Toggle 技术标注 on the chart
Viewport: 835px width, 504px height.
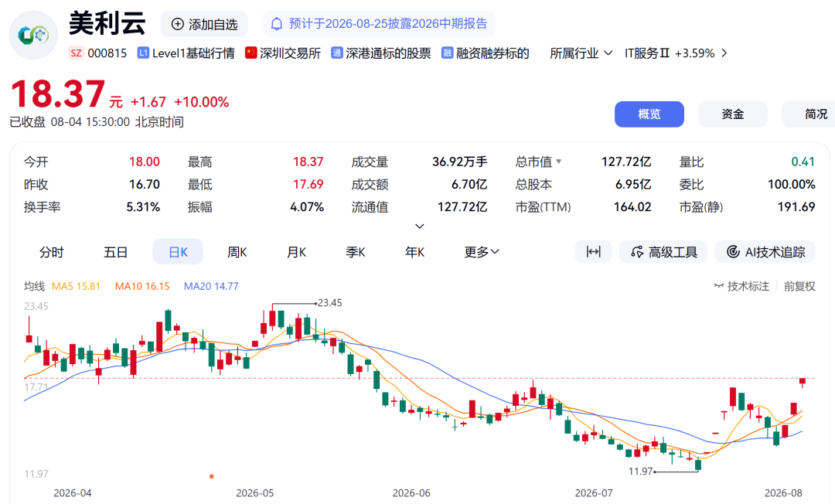(x=741, y=286)
